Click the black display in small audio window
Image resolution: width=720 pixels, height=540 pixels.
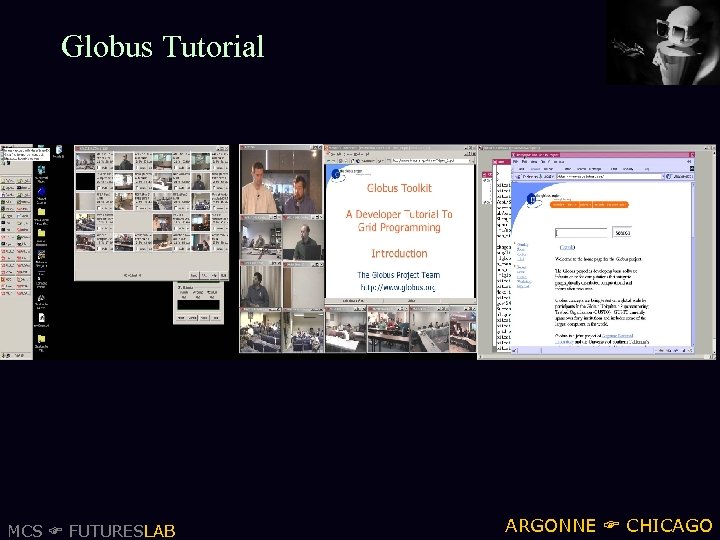click(198, 305)
